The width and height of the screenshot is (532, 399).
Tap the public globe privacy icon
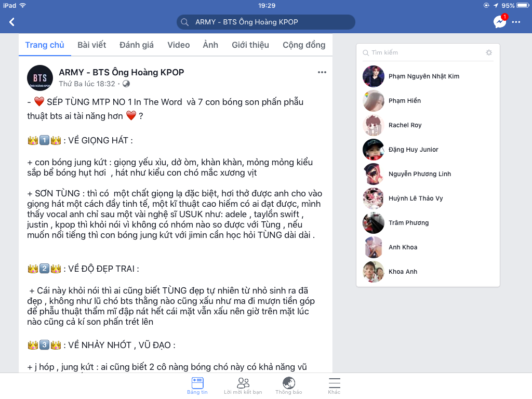tap(126, 84)
